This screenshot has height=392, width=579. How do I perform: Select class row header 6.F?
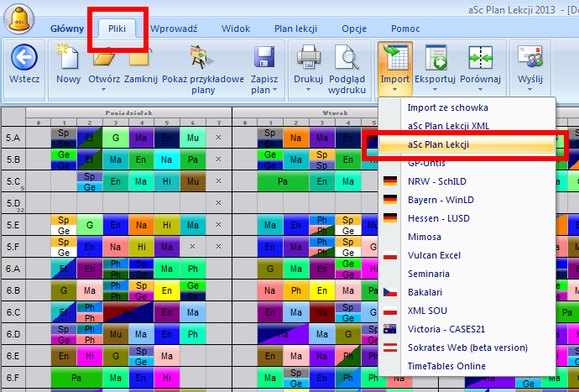[x=13, y=378]
